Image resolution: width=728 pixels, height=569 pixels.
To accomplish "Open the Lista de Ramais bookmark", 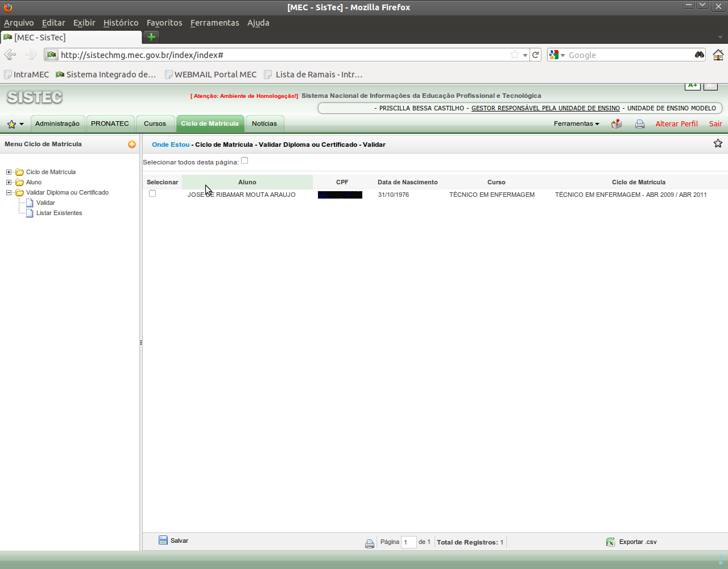I will [313, 75].
